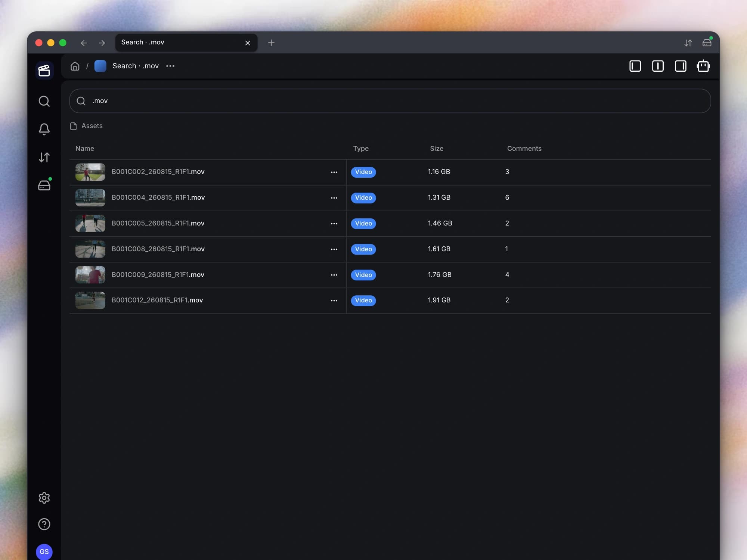This screenshot has height=560, width=747.
Task: Open help question mark icon
Action: point(44,524)
